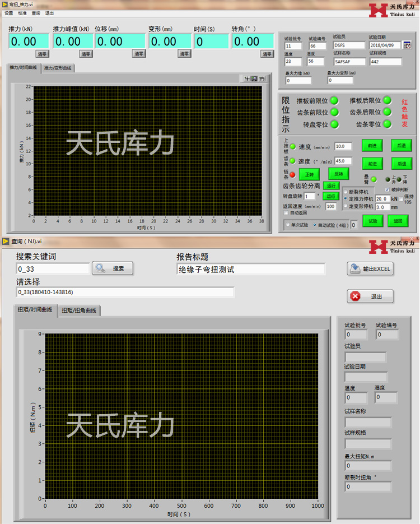Click the 推板前限位 green indicator light
This screenshot has height=524, width=420.
(x=334, y=100)
